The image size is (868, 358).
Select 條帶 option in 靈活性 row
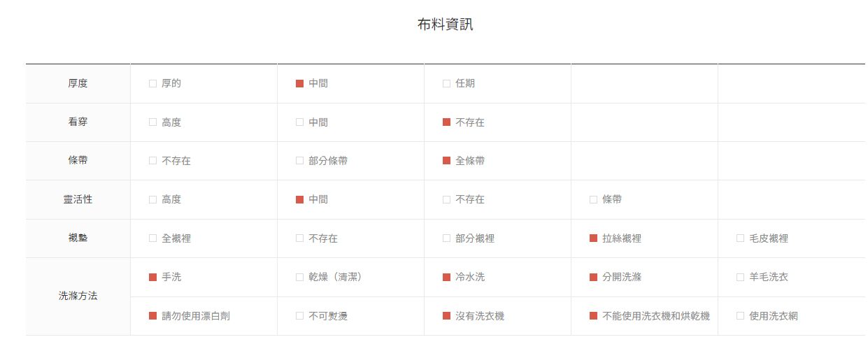click(x=593, y=199)
